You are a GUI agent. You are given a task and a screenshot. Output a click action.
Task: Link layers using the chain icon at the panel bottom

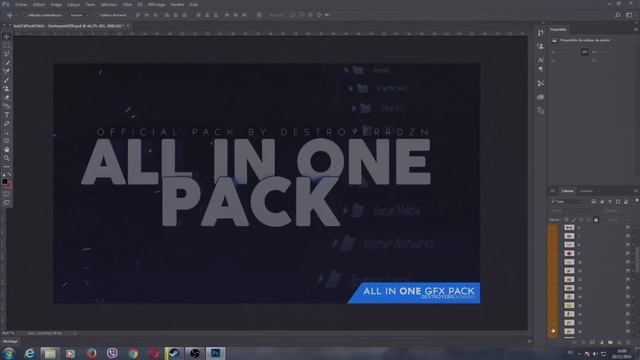574,342
